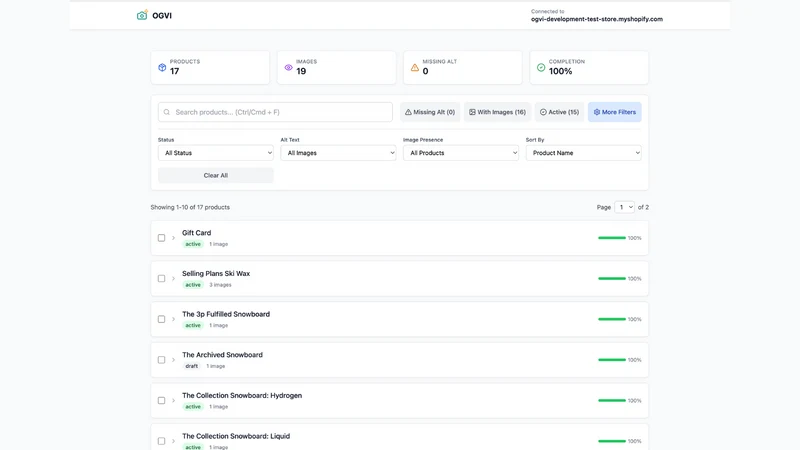
Task: Toggle the With Images (16) filter
Action: (x=497, y=112)
